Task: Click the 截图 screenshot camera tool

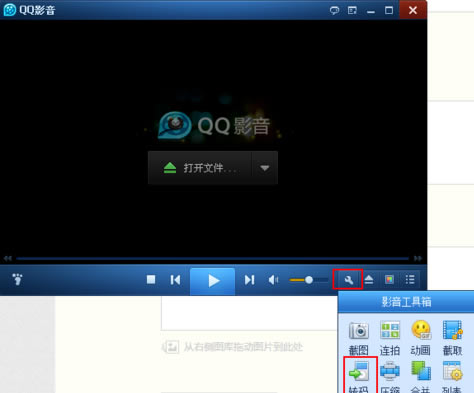Action: [359, 338]
